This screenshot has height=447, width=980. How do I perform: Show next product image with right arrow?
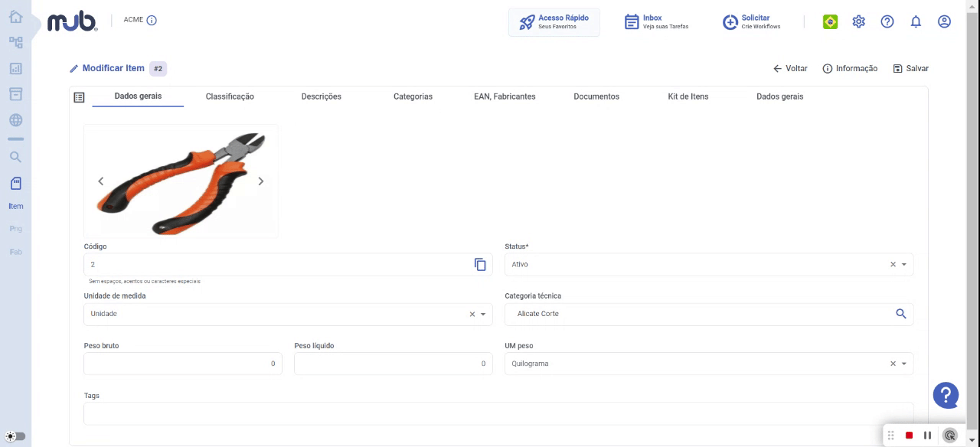[x=260, y=181]
